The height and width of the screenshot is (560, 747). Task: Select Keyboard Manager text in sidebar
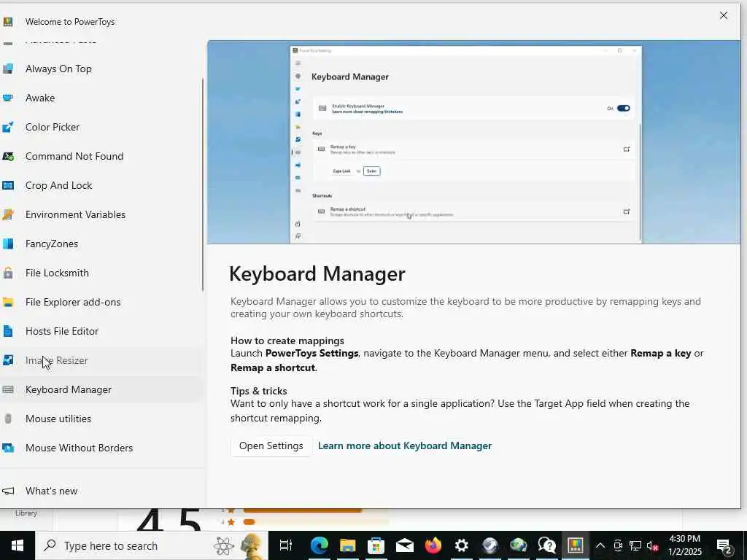click(x=69, y=389)
